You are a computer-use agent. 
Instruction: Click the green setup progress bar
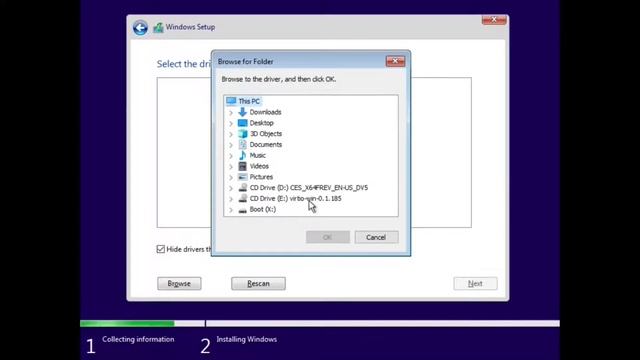pyautogui.click(x=127, y=324)
